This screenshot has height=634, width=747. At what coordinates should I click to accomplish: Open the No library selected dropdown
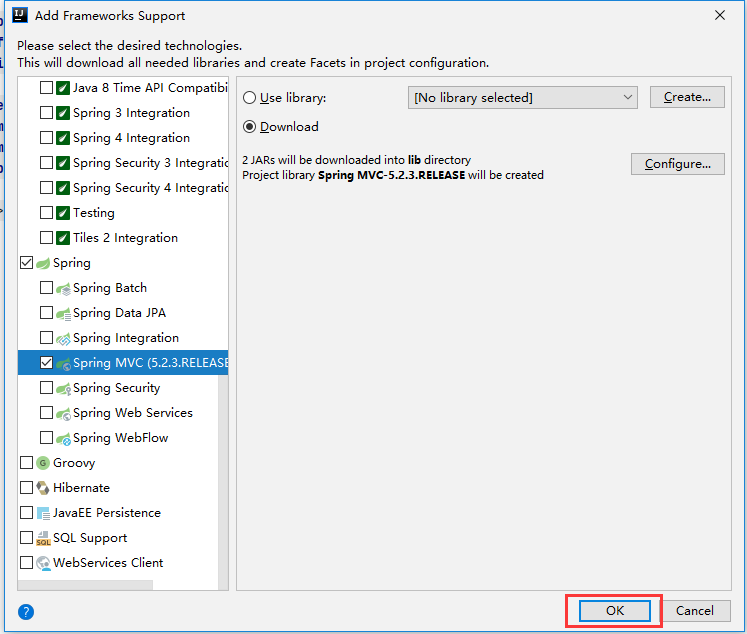(x=523, y=98)
